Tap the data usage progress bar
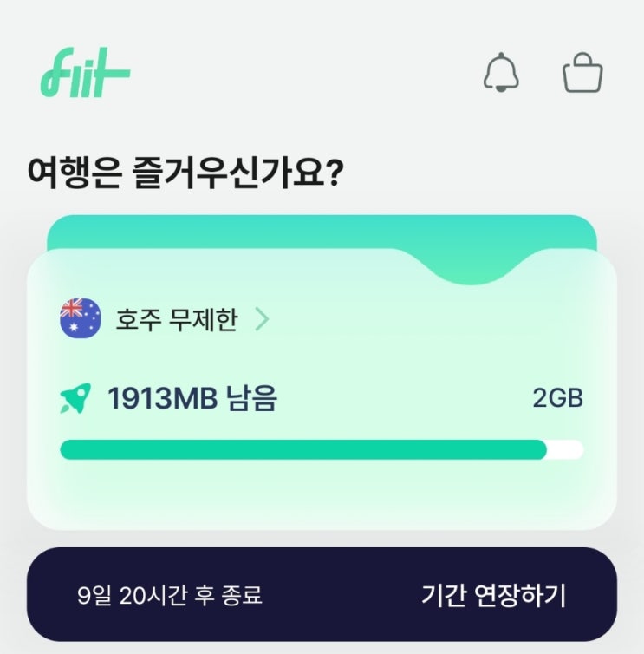Image resolution: width=644 pixels, height=654 pixels. pos(322,449)
